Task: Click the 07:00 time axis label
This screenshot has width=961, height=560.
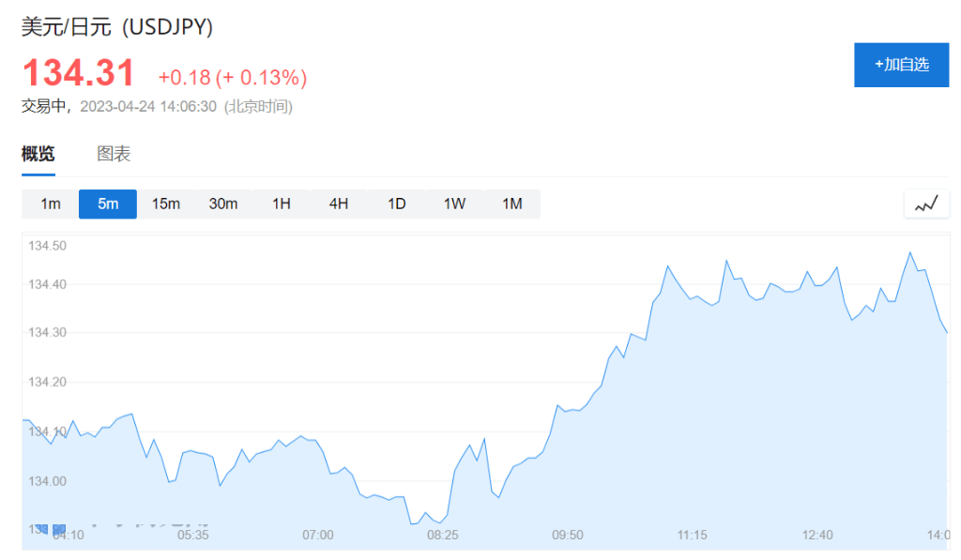Action: 318,536
